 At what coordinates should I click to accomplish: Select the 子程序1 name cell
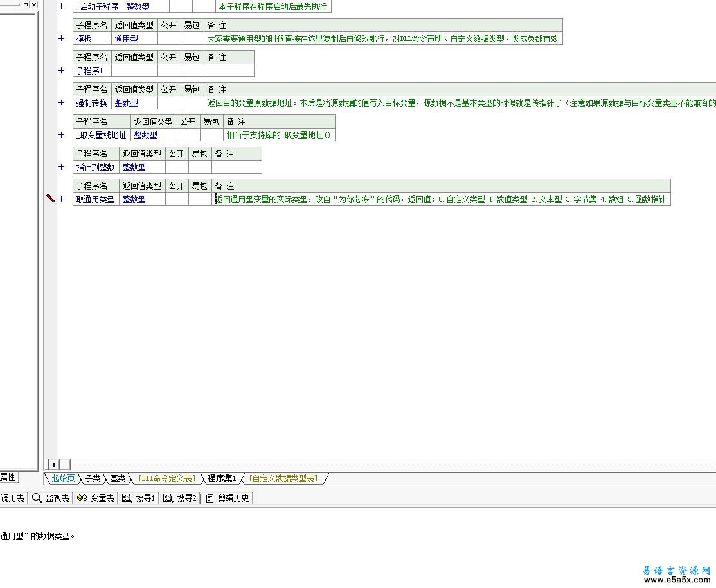[92, 71]
